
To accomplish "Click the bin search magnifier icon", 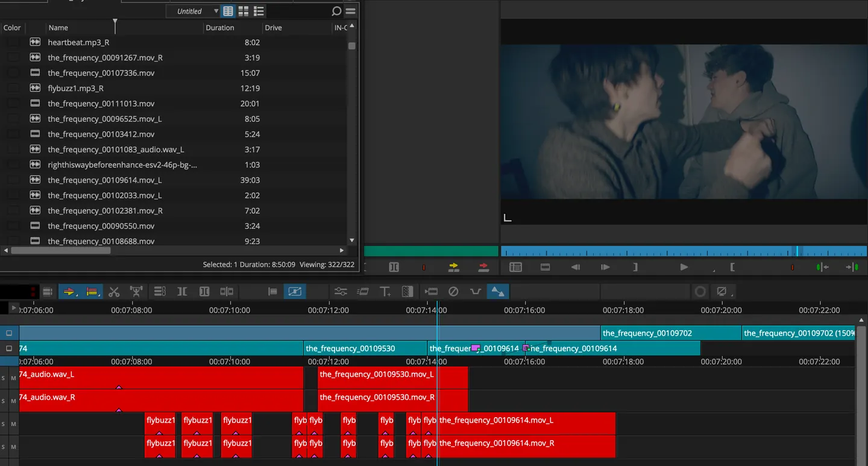I will click(x=336, y=11).
